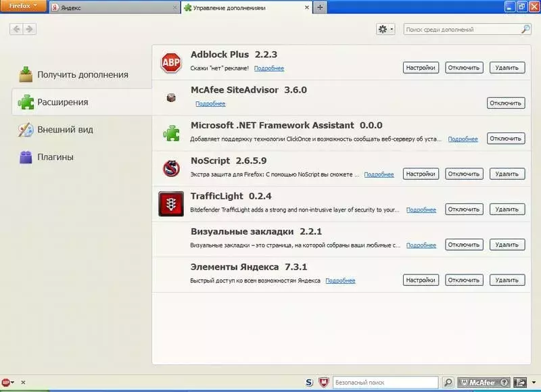This screenshot has height=392, width=541.
Task: Click the Безопасный поиск input field
Action: click(385, 383)
